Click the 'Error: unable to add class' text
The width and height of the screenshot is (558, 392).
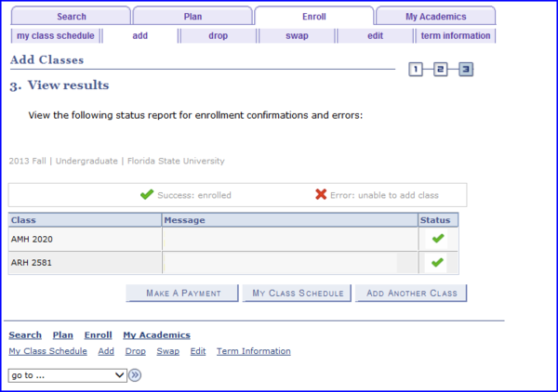[384, 195]
